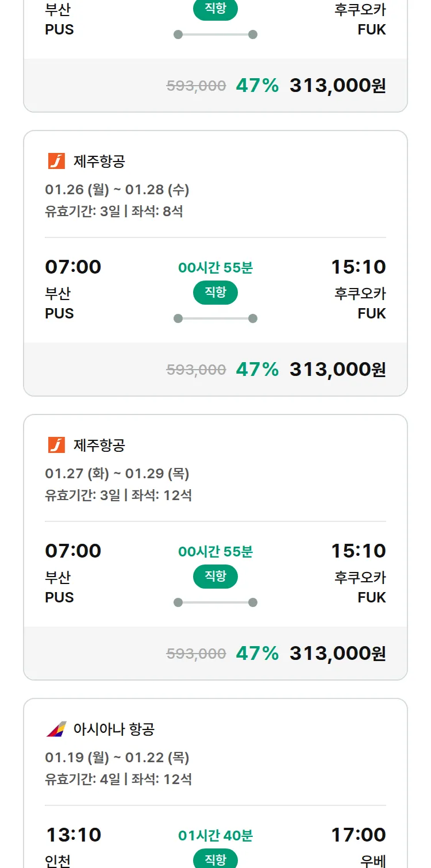Select 313,000원 price on 01.26 flight
Viewport: 431px width, 868px height.
point(337,370)
